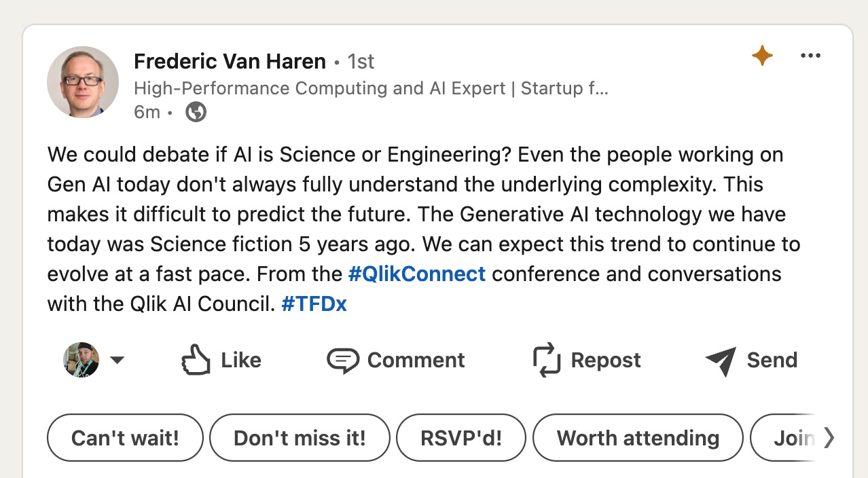This screenshot has height=478, width=868.
Task: Open the three-dot post options menu
Action: pyautogui.click(x=810, y=56)
